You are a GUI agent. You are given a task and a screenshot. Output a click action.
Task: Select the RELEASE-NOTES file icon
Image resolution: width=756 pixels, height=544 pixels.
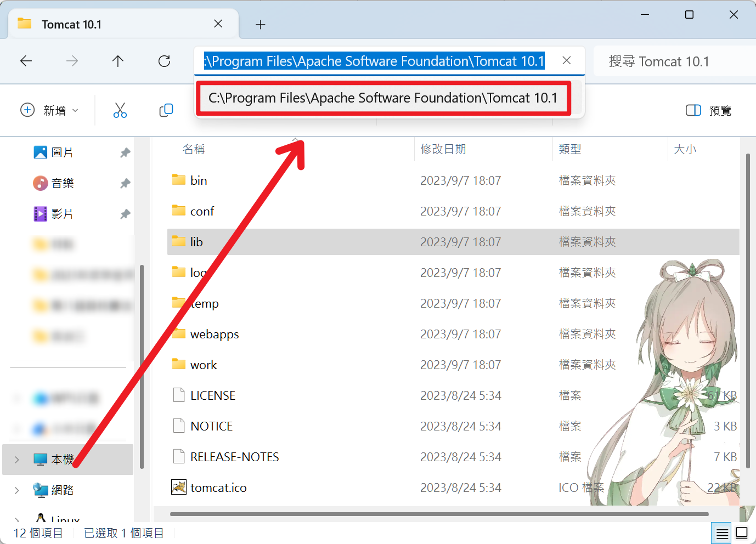[179, 456]
